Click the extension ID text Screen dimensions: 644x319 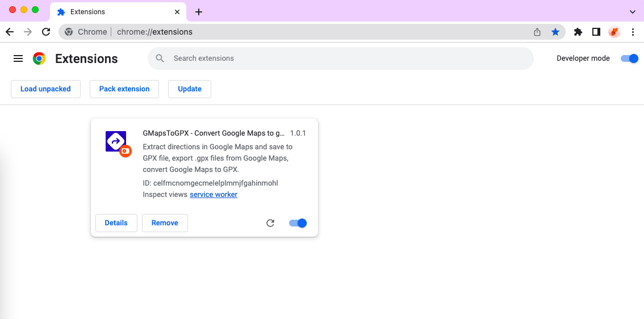pos(210,183)
